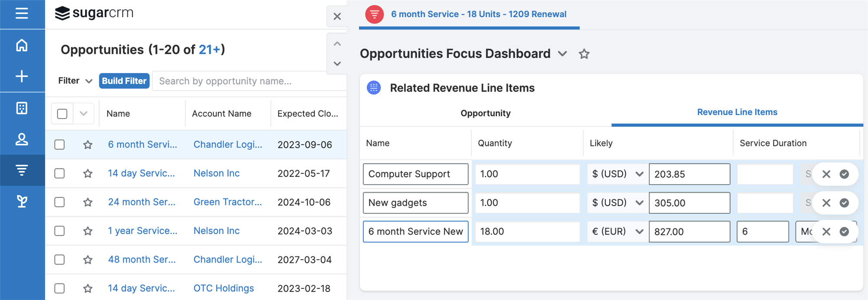Open the Chandler Logi... account link for 48 month row
This screenshot has width=868, height=300.
(228, 260)
